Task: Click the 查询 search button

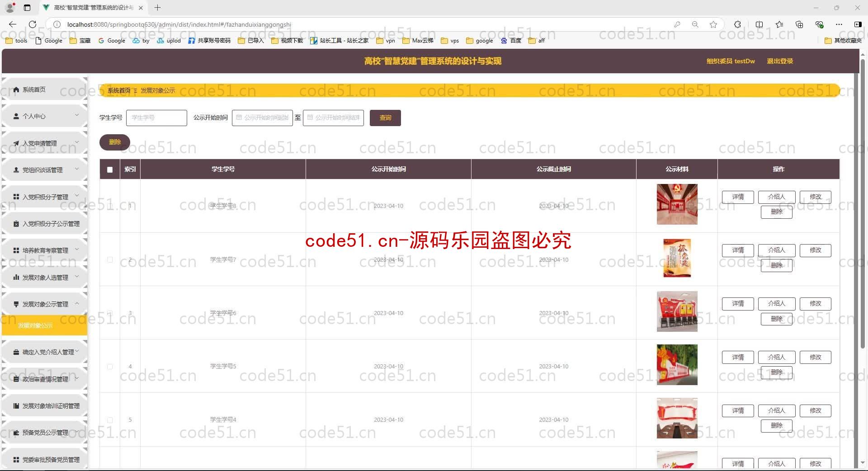Action: point(385,118)
